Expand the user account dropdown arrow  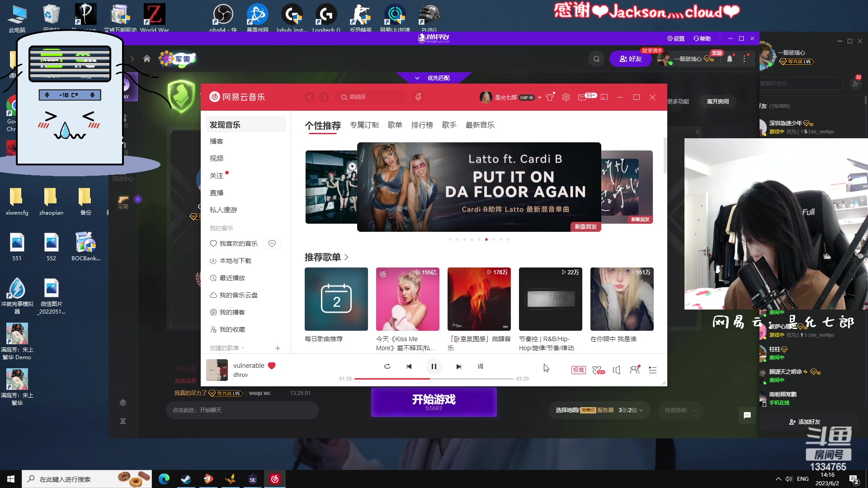pos(539,98)
